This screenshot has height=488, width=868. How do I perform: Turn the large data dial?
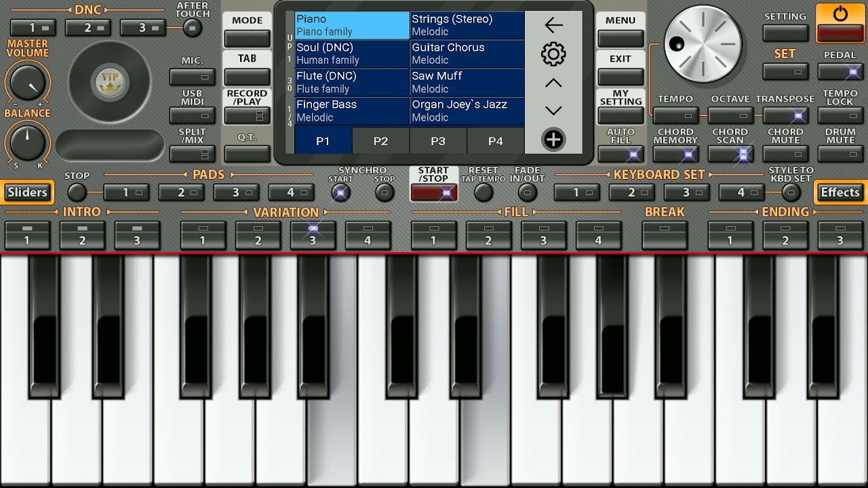(x=703, y=45)
